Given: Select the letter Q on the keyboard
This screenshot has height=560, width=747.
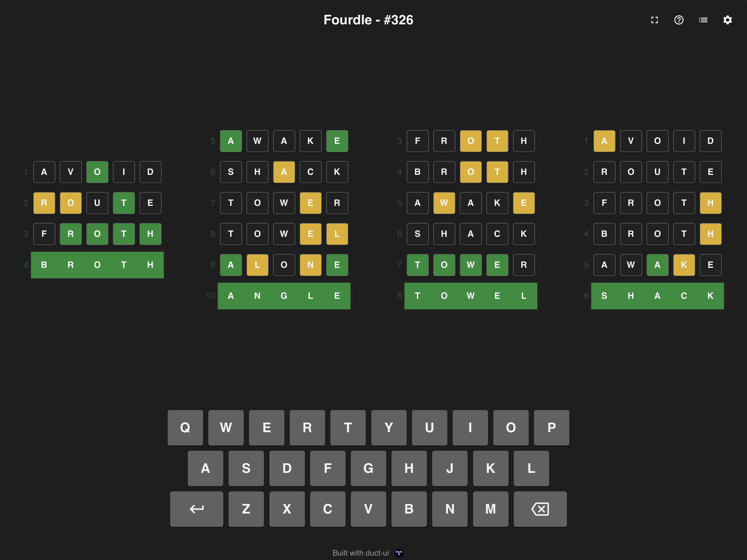Looking at the screenshot, I should [x=185, y=427].
